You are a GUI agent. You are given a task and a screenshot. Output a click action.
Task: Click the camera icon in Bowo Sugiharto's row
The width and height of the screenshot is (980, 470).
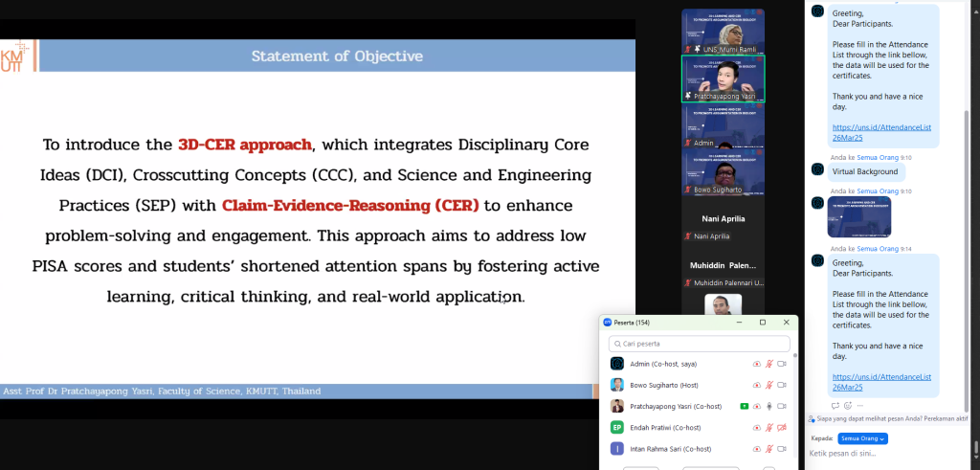(x=781, y=385)
